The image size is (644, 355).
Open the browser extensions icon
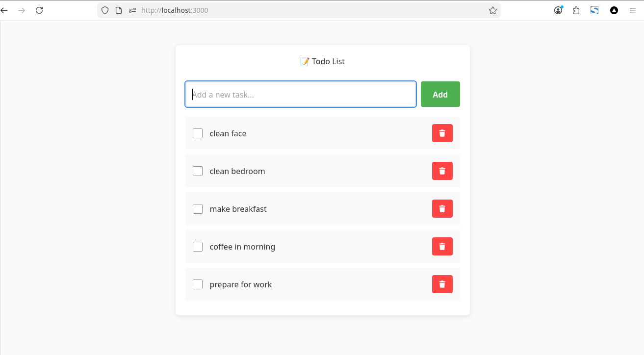[x=576, y=10]
